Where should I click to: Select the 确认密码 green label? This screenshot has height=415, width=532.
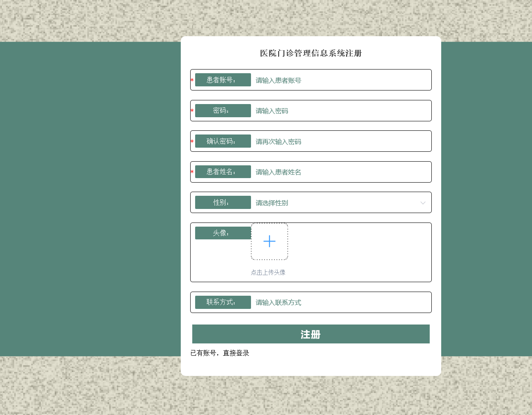tap(223, 141)
